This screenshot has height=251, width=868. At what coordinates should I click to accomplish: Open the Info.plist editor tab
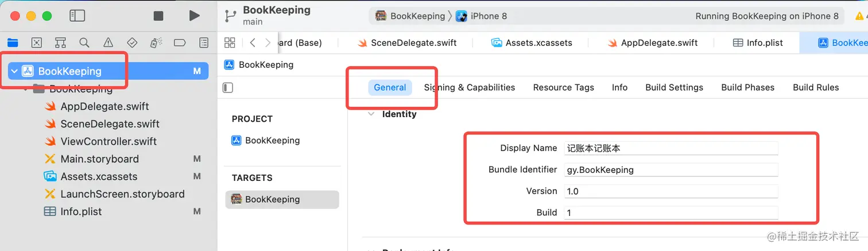(x=758, y=43)
